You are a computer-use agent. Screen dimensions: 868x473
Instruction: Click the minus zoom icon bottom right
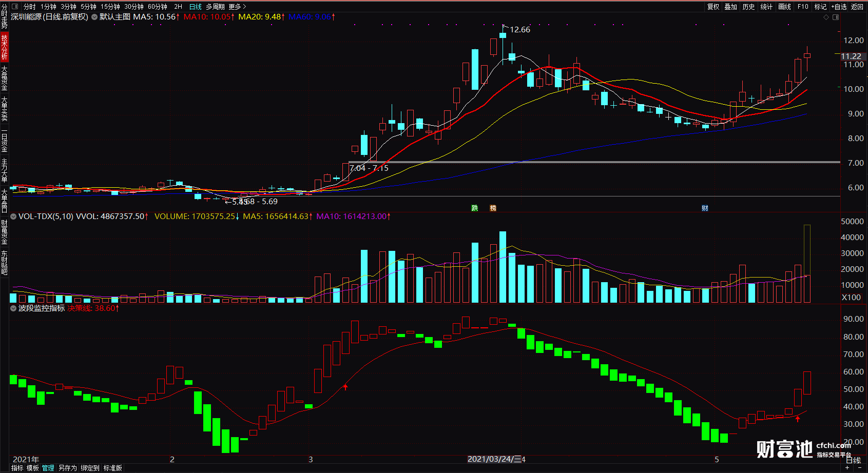pos(859,467)
